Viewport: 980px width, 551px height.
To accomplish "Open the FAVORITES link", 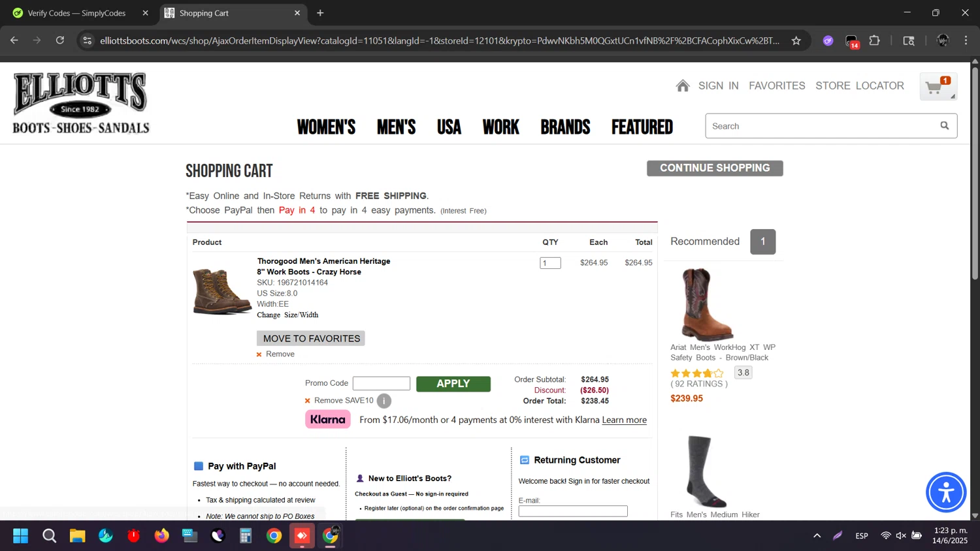I will 777,86.
